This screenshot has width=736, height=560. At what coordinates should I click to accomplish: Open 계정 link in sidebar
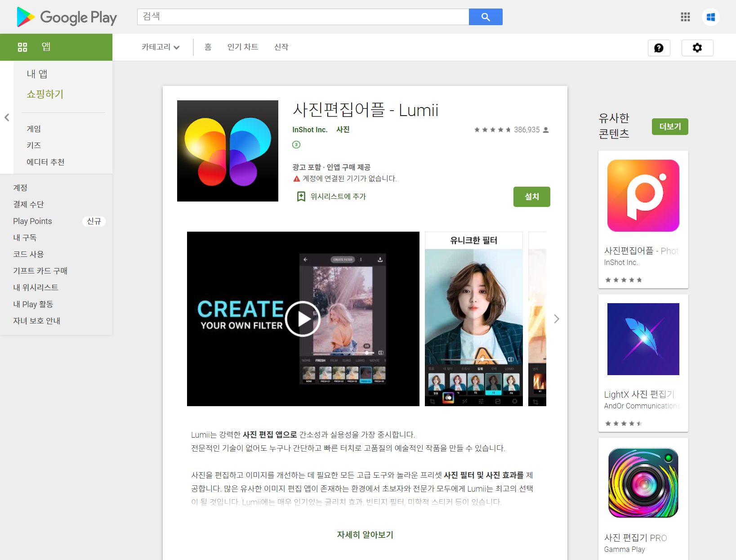[x=20, y=188]
